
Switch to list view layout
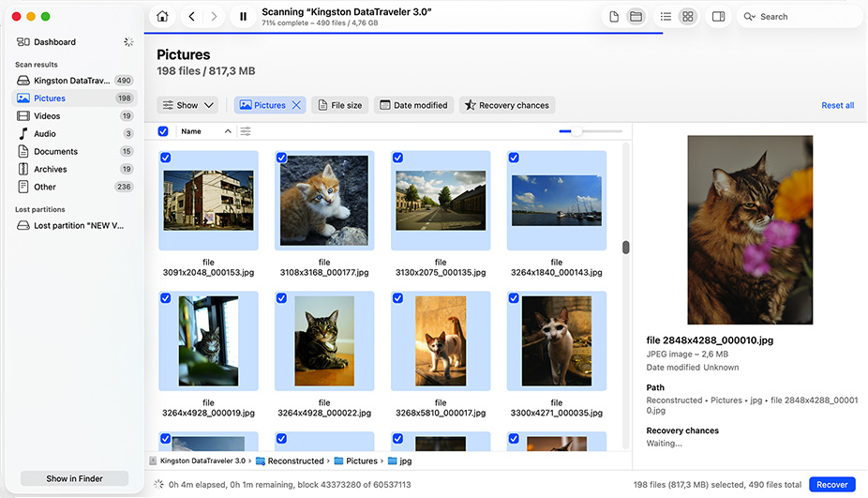[x=666, y=17]
